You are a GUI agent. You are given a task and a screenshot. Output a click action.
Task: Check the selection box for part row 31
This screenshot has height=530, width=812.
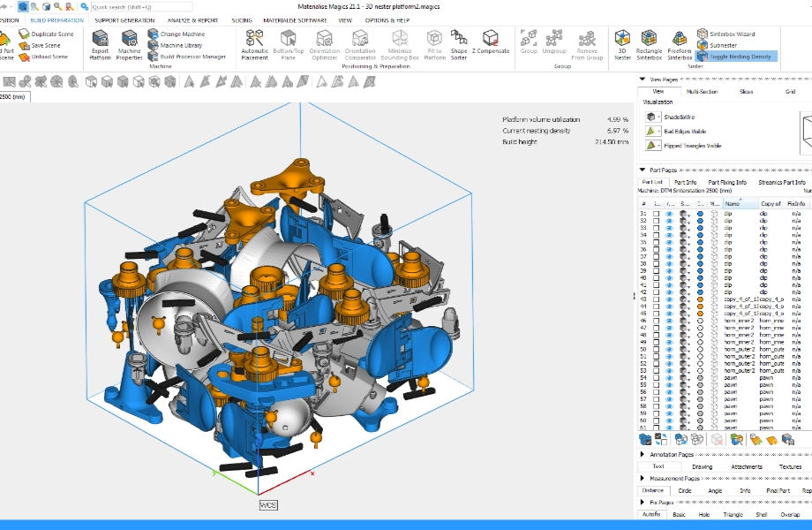point(656,214)
